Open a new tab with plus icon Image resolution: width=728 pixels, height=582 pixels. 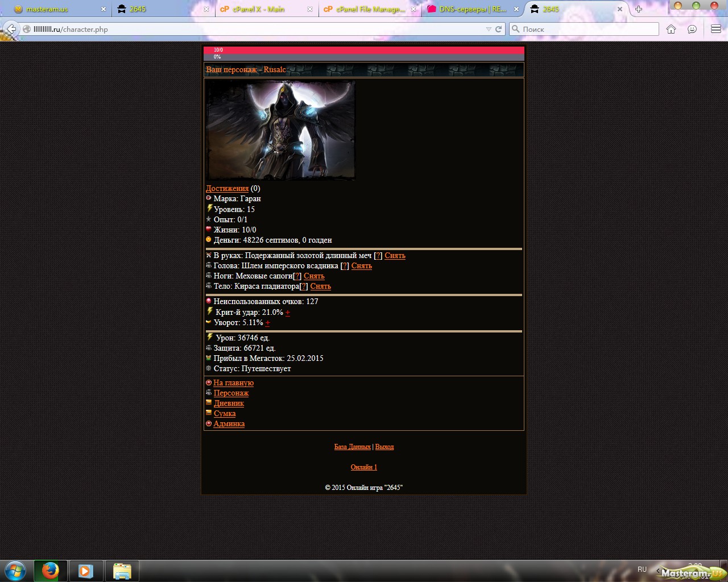coord(639,9)
